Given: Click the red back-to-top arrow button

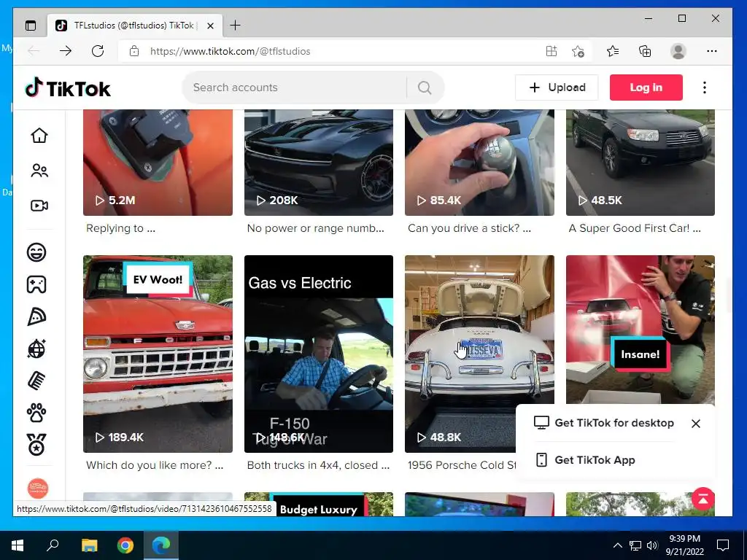Looking at the screenshot, I should point(703,499).
